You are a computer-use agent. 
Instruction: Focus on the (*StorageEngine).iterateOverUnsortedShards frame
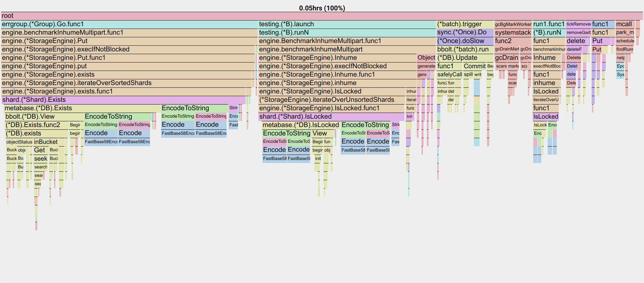point(332,100)
